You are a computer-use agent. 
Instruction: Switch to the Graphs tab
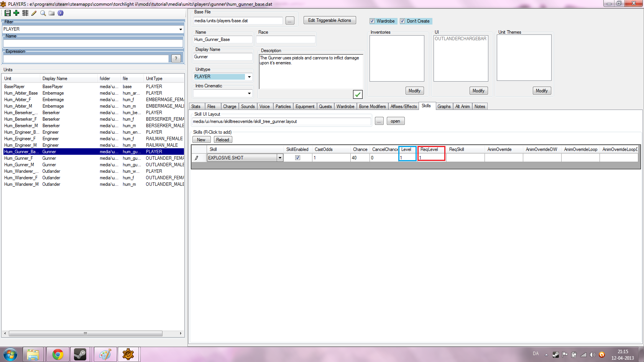point(444,106)
